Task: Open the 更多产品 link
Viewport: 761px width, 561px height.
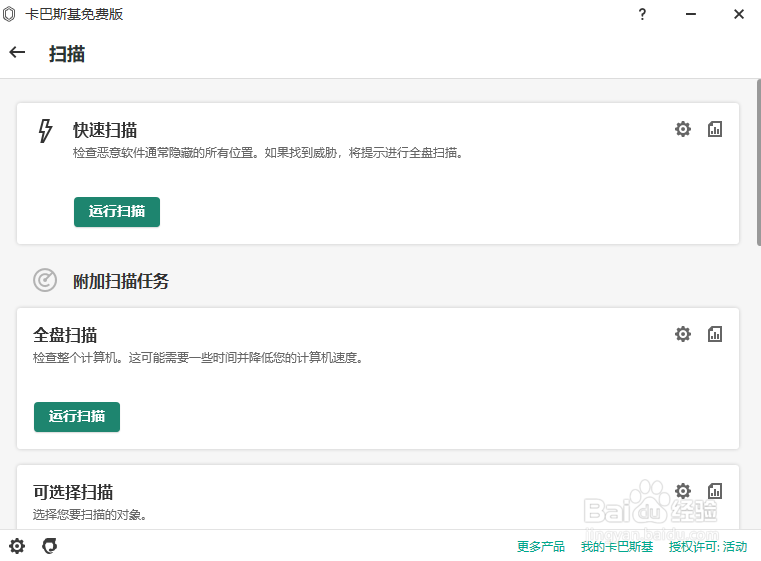Action: (541, 547)
